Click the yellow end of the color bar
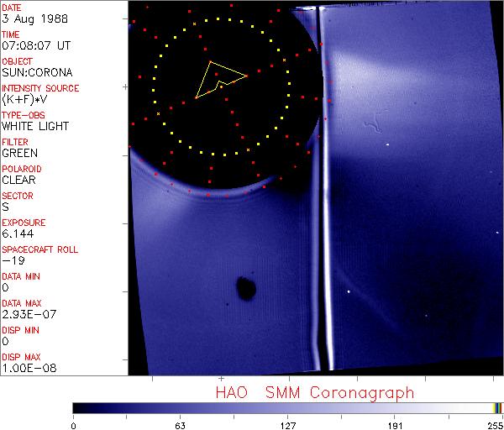 click(x=497, y=407)
